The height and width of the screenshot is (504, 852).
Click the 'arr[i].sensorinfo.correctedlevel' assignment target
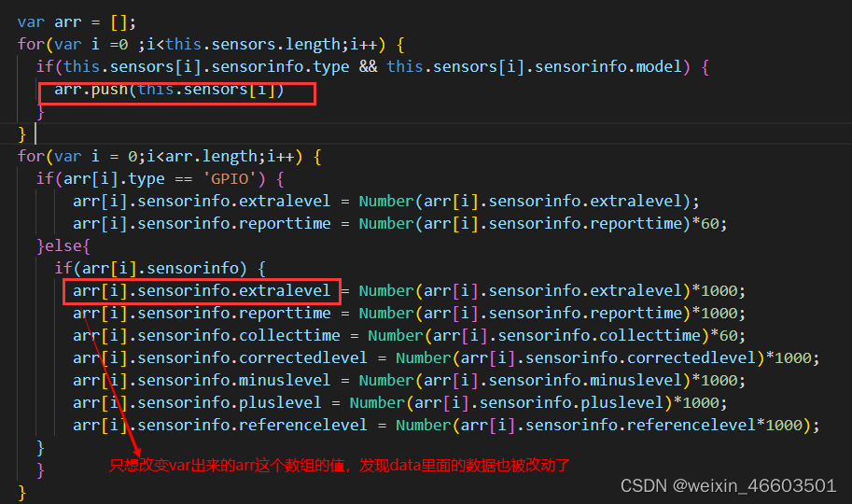220,357
